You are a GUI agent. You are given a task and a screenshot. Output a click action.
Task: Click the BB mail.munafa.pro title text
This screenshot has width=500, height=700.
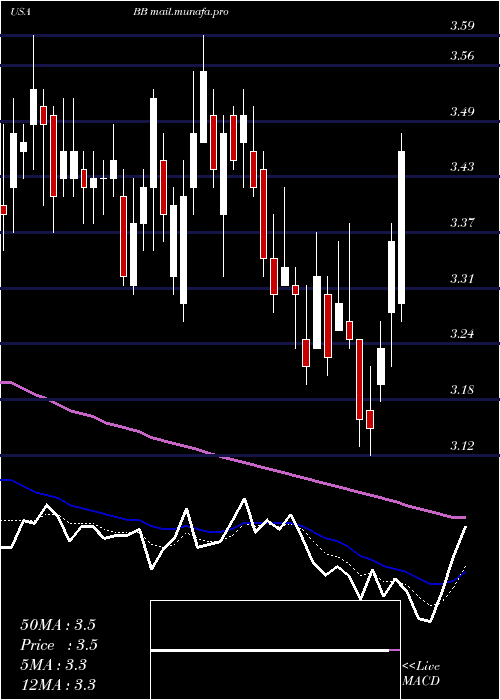[x=180, y=12]
